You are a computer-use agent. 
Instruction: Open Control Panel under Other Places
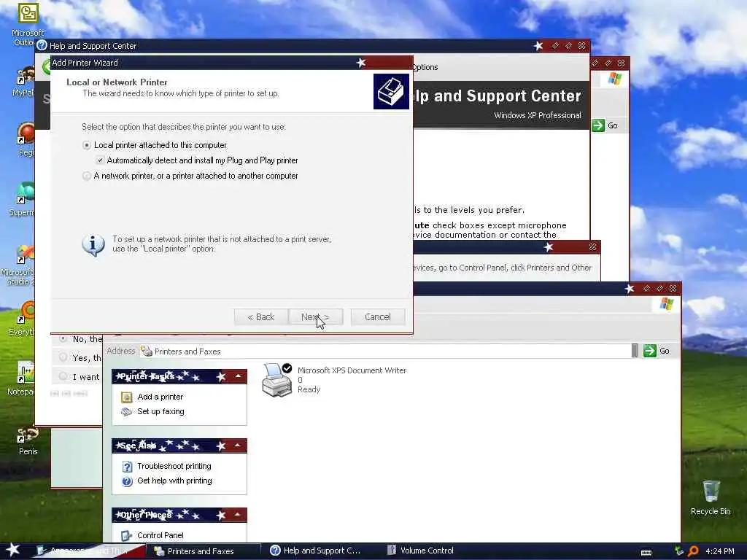(x=160, y=535)
